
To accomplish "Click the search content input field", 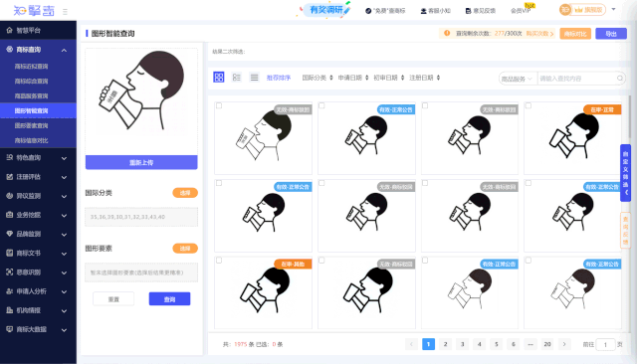I will 577,79.
